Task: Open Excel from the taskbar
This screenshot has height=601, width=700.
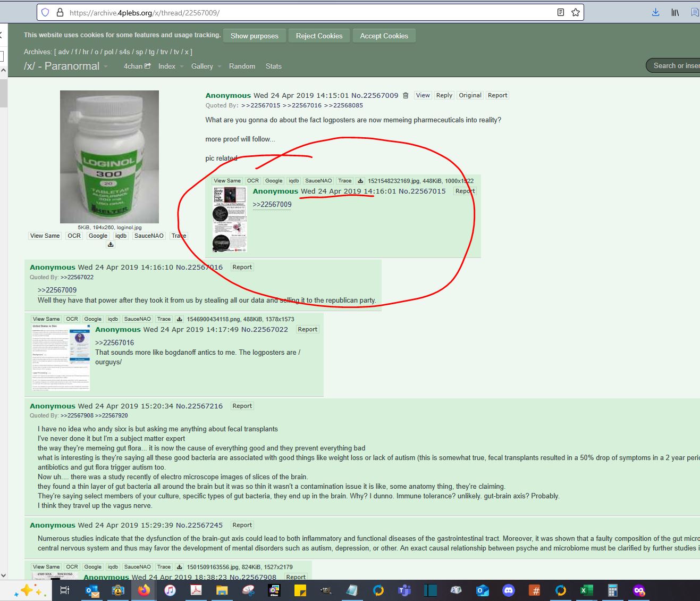Action: pos(586,590)
